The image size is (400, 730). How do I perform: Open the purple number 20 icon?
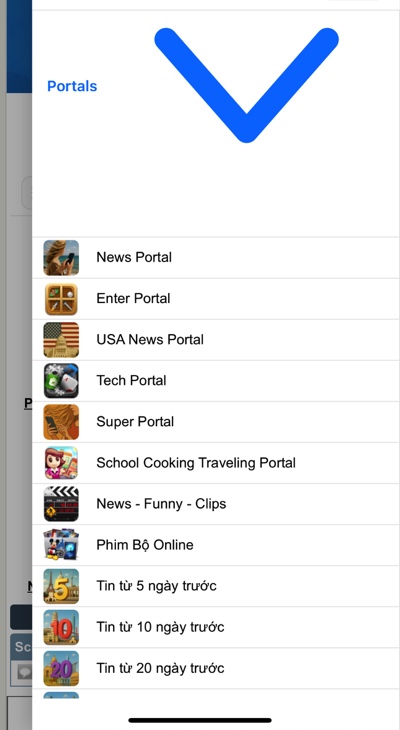[x=61, y=668]
